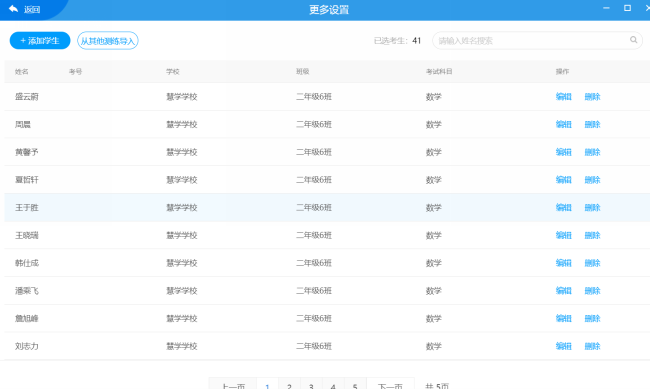Click the back arrow icon 返回
The image size is (650, 389).
click(x=13, y=9)
